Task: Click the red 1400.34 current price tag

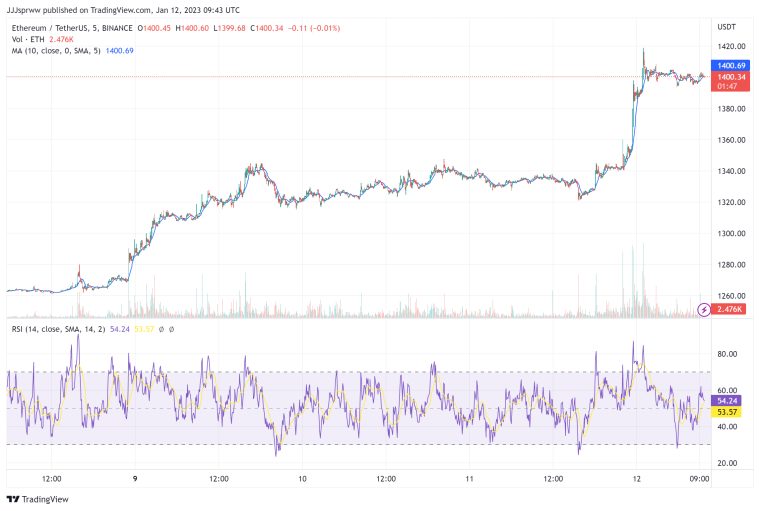Action: (x=732, y=76)
